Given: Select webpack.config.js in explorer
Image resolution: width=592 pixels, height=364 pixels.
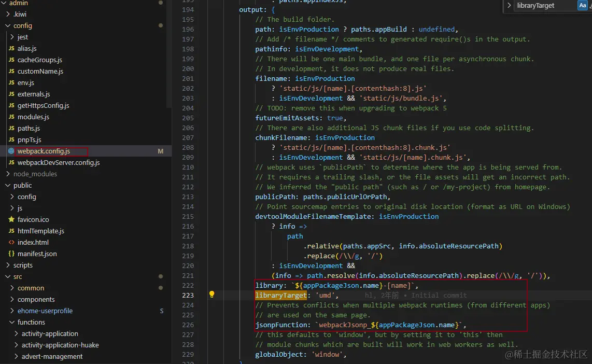Looking at the screenshot, I should 44,151.
